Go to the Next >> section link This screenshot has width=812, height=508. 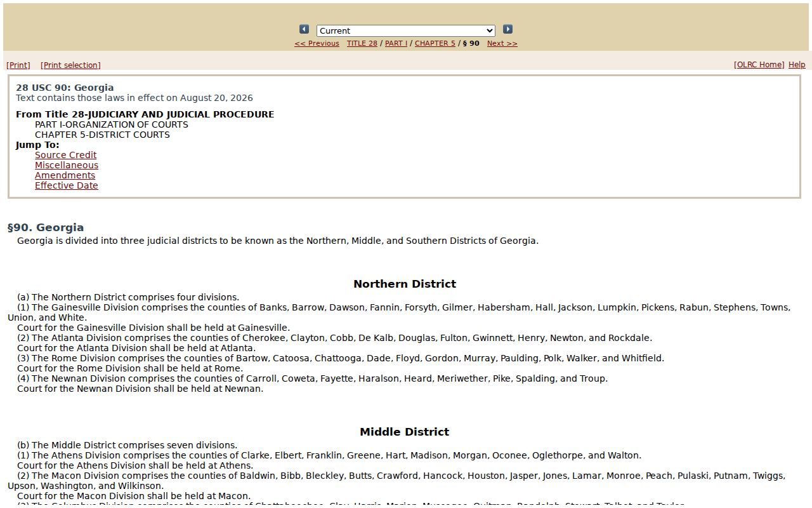pos(502,43)
